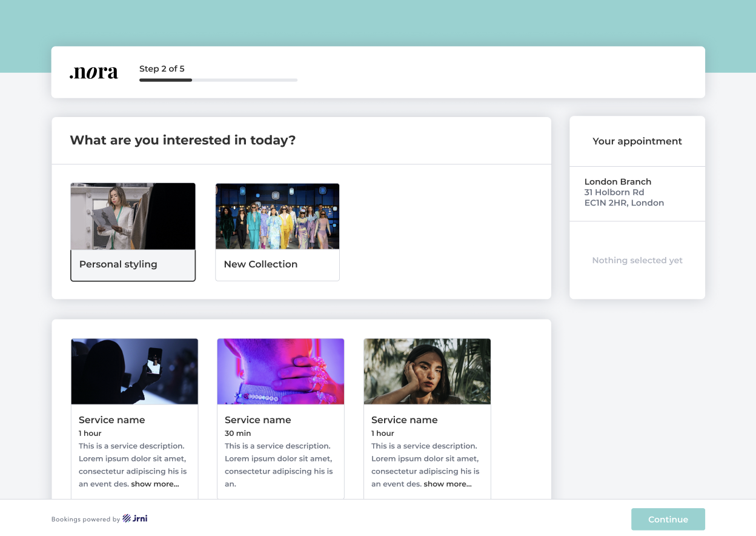
Task: Select the New Collection category label
Action: point(260,264)
